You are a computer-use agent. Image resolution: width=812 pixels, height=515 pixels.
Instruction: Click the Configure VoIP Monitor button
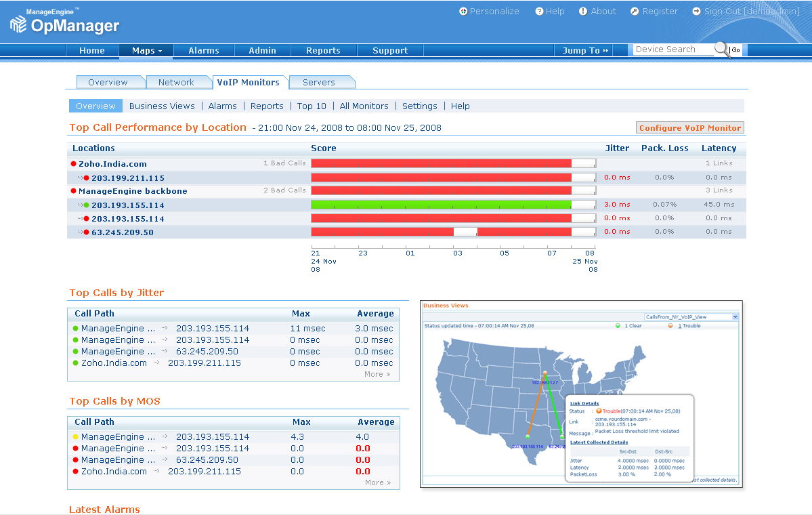pos(690,127)
